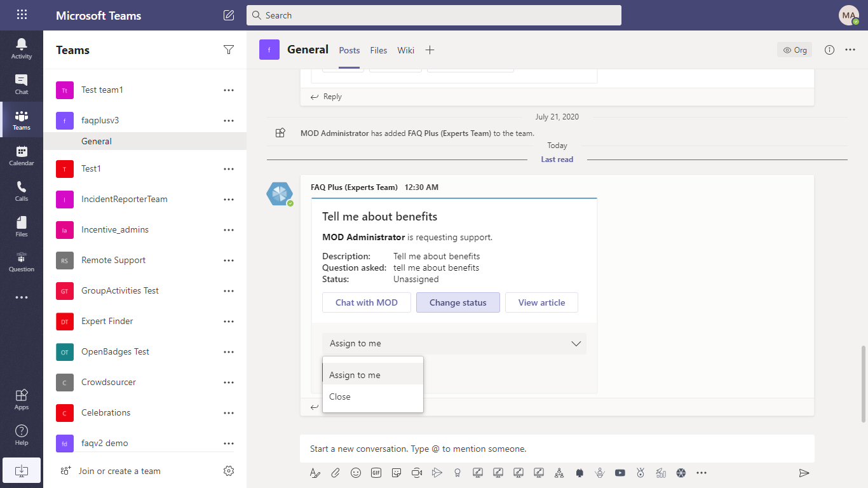Download the desktop app icon
Screen dimensions: 868x488
tap(22, 470)
